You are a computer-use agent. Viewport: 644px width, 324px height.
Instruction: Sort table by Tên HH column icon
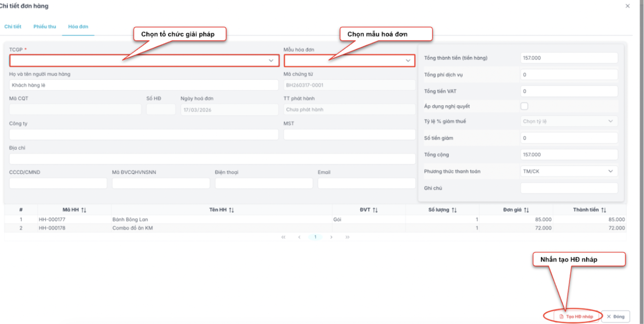tap(231, 210)
